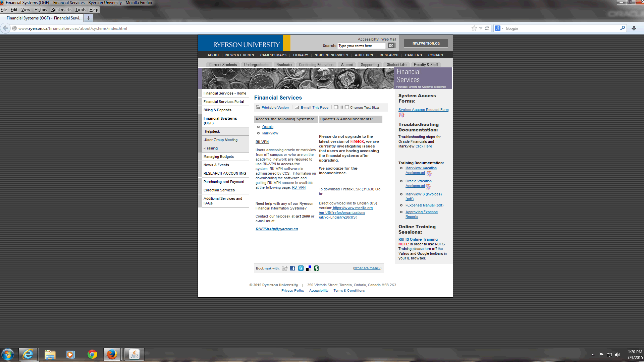The height and width of the screenshot is (362, 644).
Task: Increase text size with plus box
Action: point(336,107)
